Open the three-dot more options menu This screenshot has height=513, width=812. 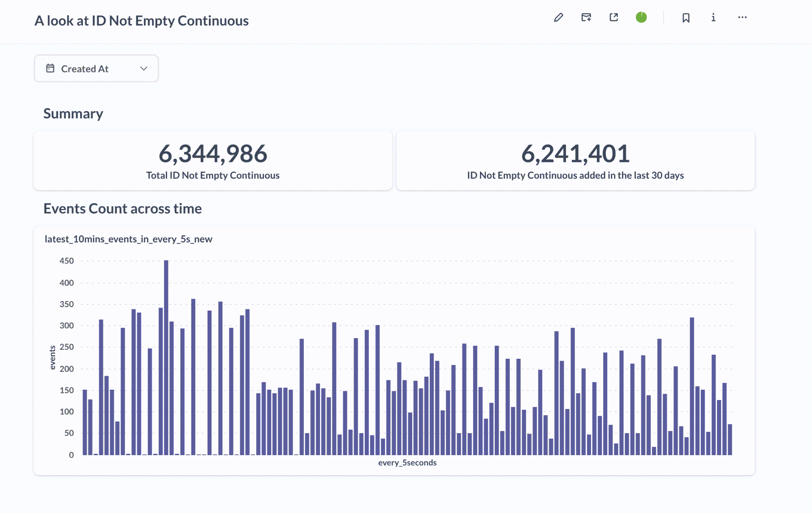[x=742, y=17]
